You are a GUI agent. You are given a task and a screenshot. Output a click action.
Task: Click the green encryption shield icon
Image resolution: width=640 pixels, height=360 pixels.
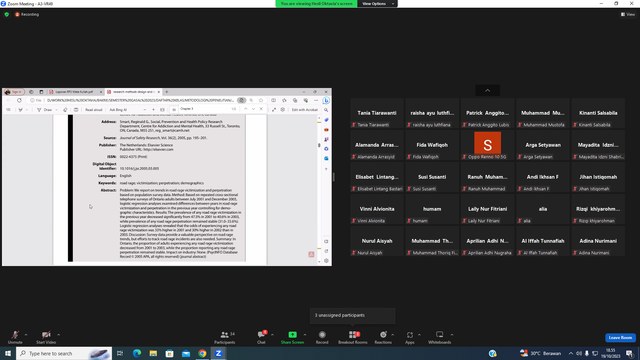[x=7, y=14]
